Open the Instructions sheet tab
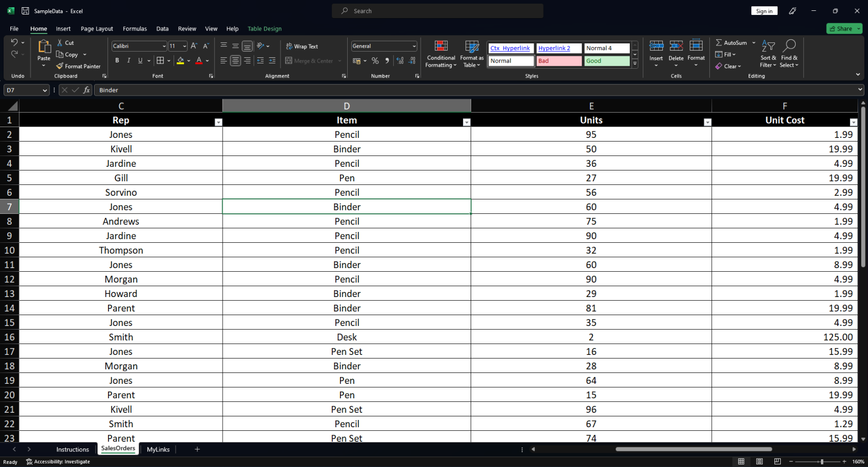This screenshot has width=868, height=467. [x=72, y=449]
